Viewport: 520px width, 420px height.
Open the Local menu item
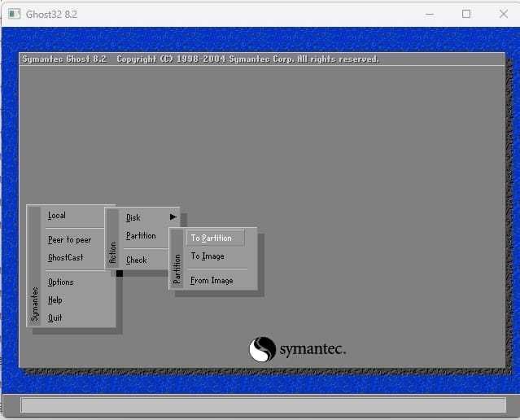[x=57, y=216]
